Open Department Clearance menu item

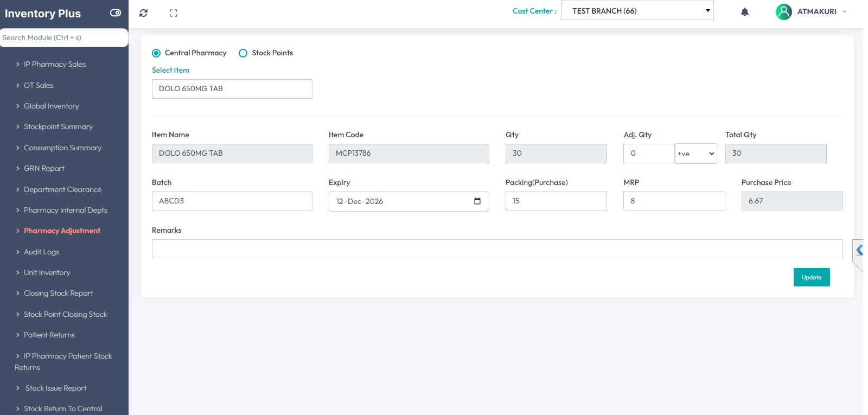[x=62, y=189]
